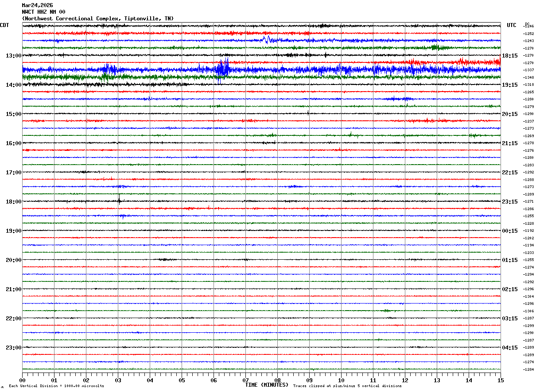Screen dimensions: 536x392
Task: Click minute tick 15 on the time axis
Action: pos(501,380)
